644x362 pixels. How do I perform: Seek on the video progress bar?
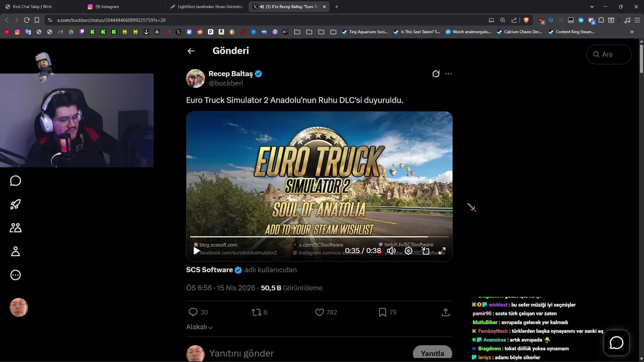319,236
